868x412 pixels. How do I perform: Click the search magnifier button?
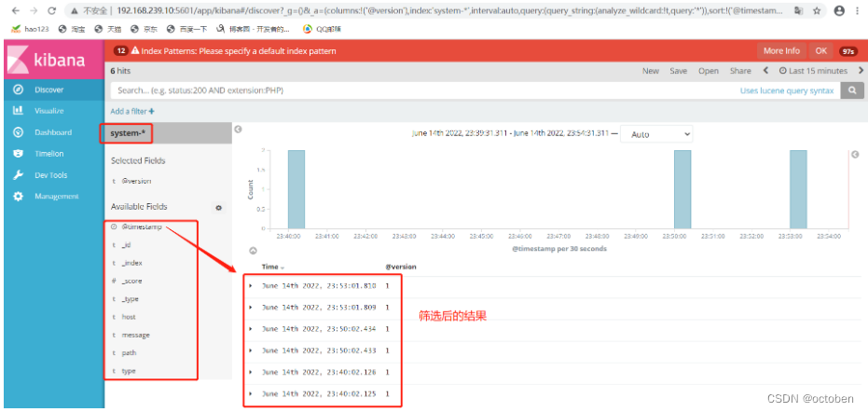click(852, 90)
